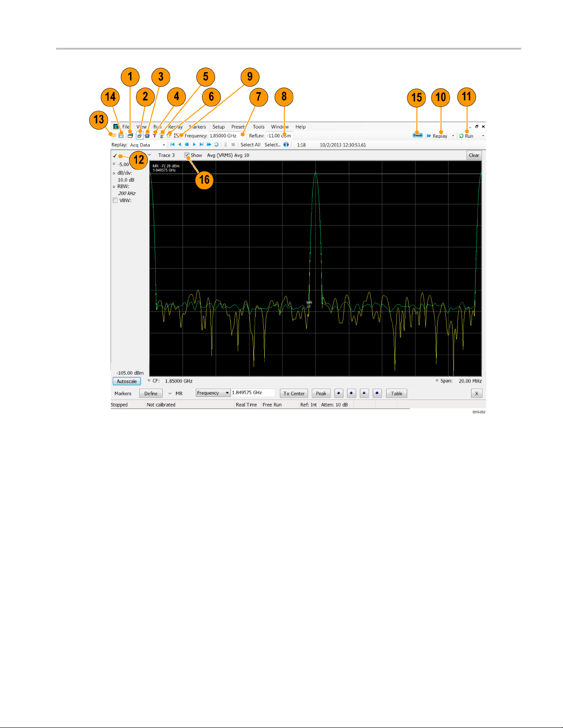Click the Peak marker button

pos(321,393)
